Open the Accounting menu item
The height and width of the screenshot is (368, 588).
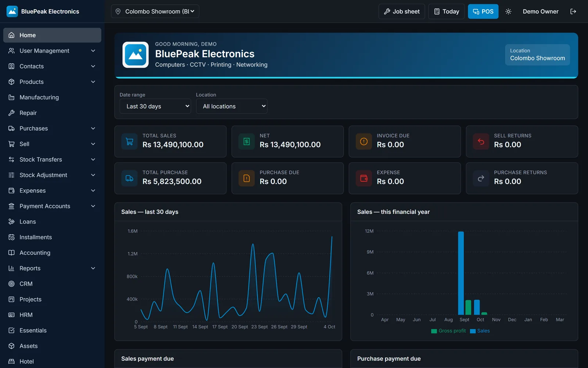(x=52, y=253)
